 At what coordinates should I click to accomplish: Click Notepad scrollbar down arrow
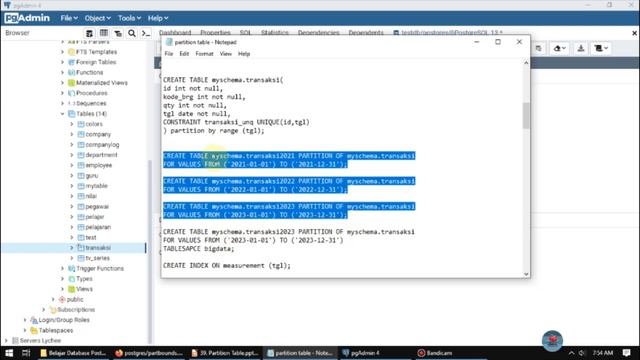[x=526, y=274]
